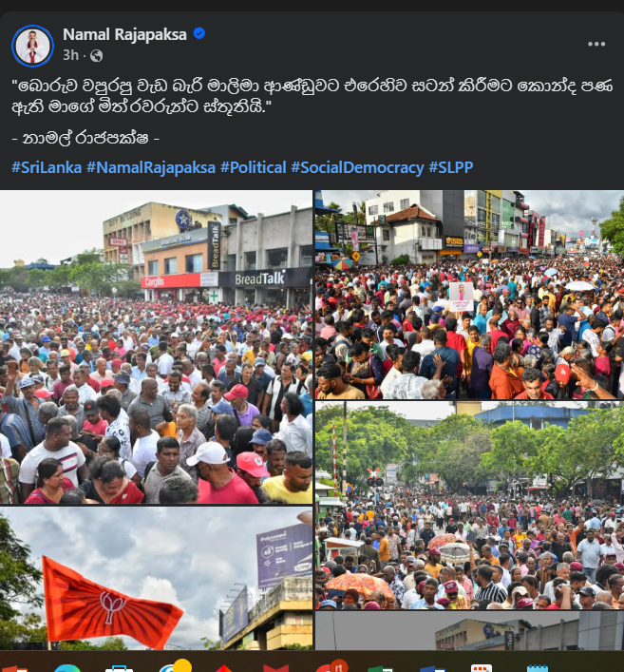
Task: Open the crowd photo with umbrellas and trees
Action: (470, 506)
